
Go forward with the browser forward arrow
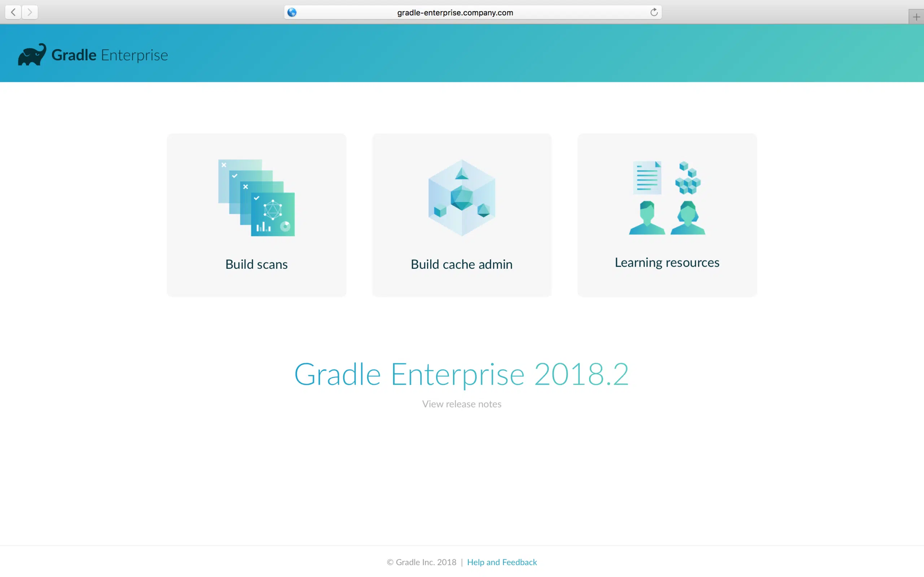pyautogui.click(x=30, y=12)
